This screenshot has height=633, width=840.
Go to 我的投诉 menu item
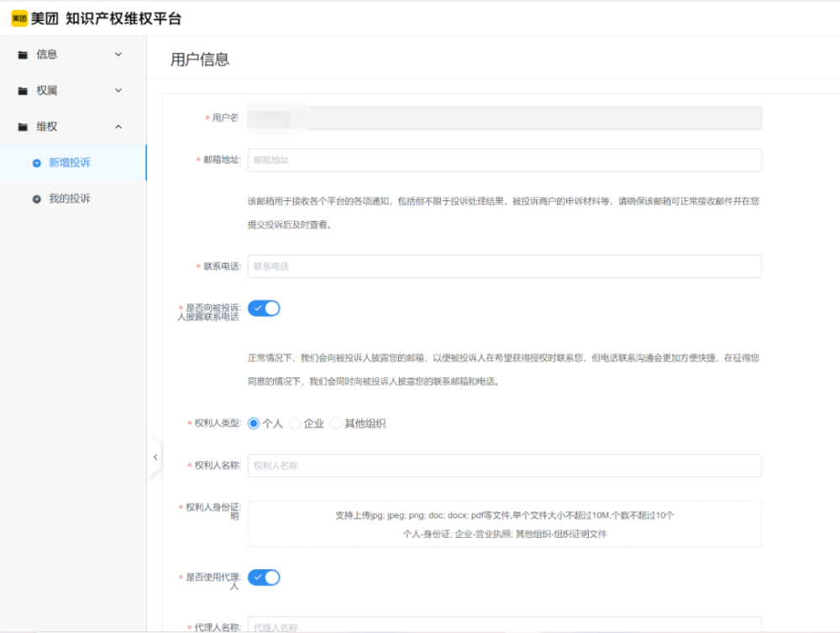tap(73, 199)
